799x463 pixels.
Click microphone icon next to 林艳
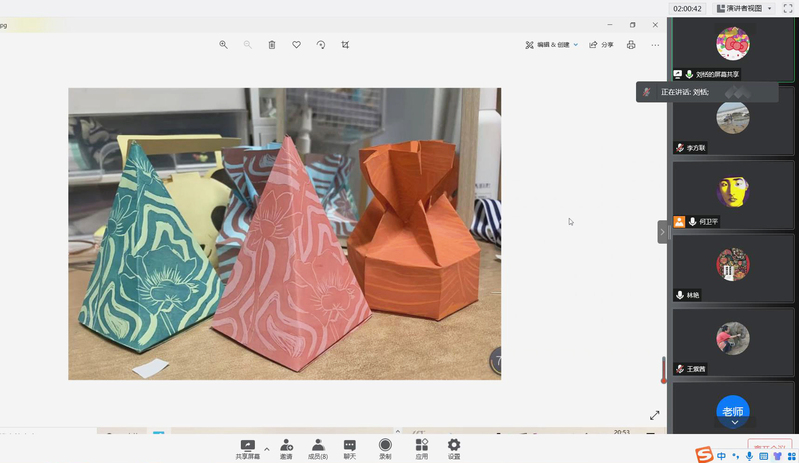click(x=680, y=295)
